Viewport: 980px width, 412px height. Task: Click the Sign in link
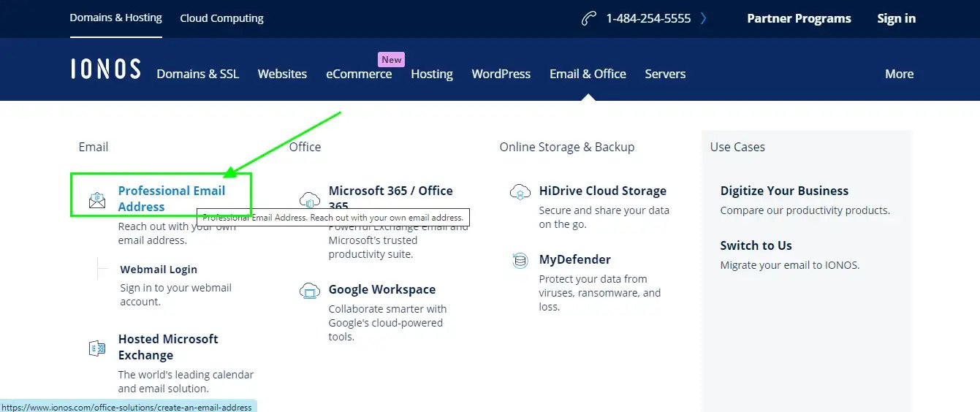tap(897, 18)
